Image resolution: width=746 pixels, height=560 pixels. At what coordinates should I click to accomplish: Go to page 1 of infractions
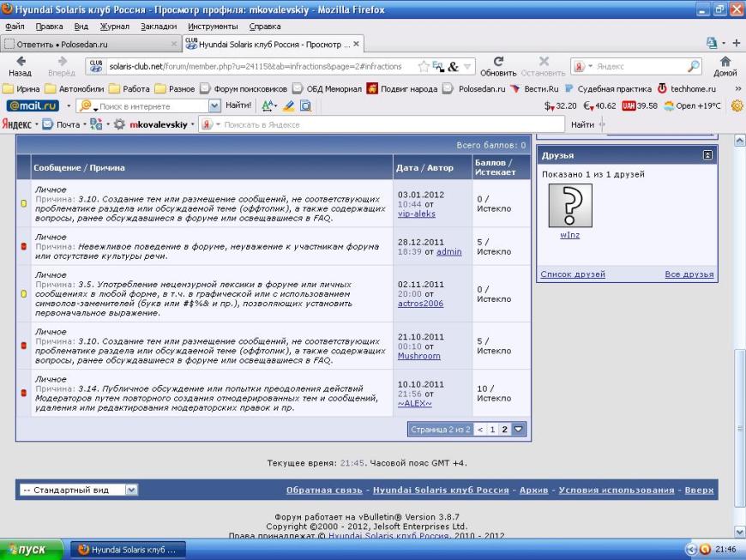[492, 429]
